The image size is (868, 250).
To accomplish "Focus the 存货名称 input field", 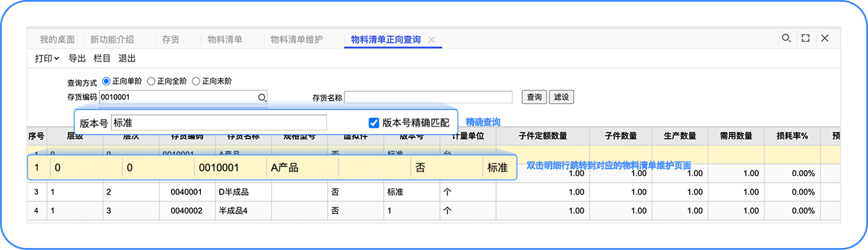I will tap(428, 97).
